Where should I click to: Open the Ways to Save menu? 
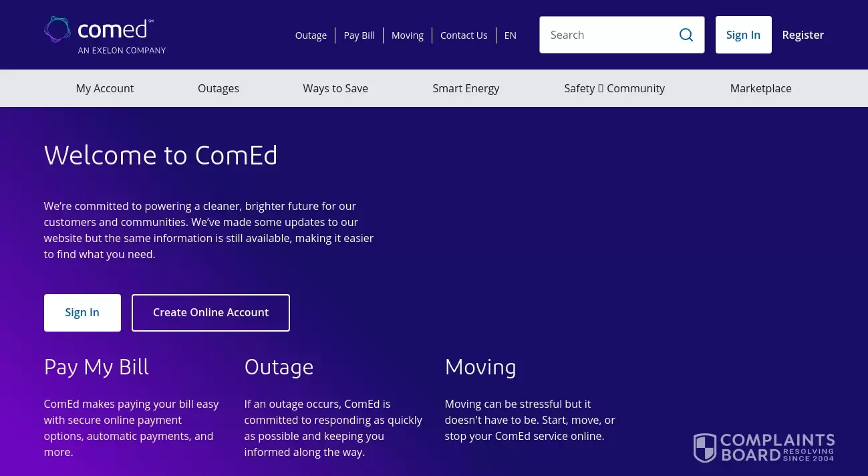click(x=335, y=88)
